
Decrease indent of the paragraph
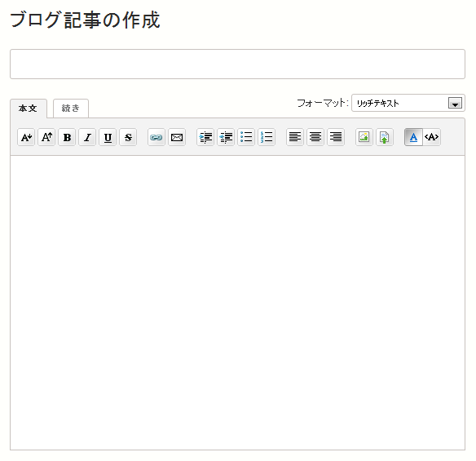226,137
